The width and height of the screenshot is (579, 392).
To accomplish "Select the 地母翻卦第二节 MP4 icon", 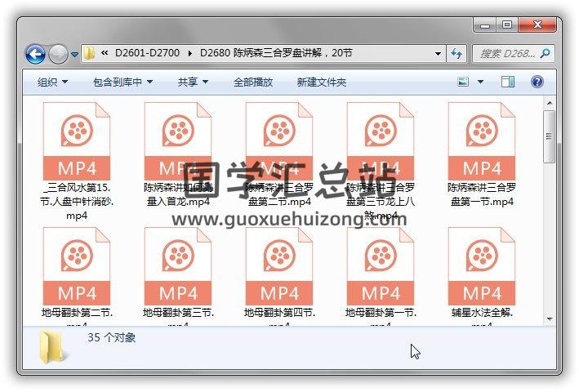I will click(x=77, y=266).
